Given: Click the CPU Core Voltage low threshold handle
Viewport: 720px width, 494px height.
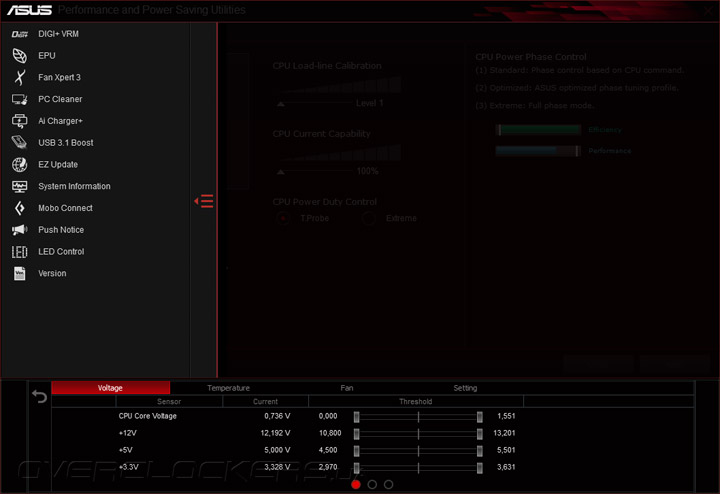Looking at the screenshot, I should (356, 416).
